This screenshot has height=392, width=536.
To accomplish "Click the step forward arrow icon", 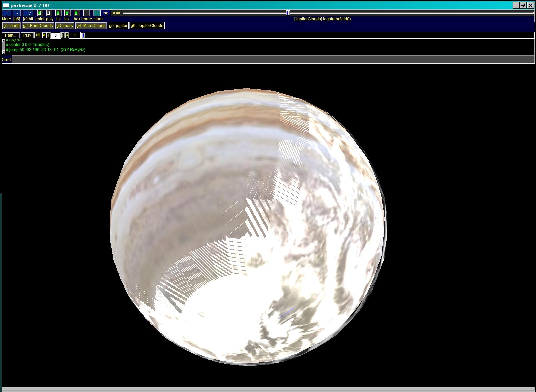I will [63, 35].
